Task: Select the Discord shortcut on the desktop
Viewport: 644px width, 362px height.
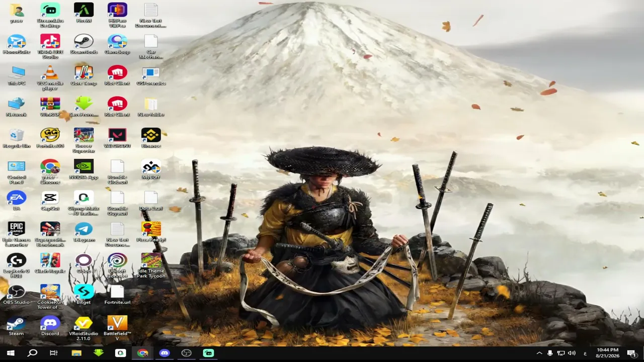Action: [x=50, y=325]
